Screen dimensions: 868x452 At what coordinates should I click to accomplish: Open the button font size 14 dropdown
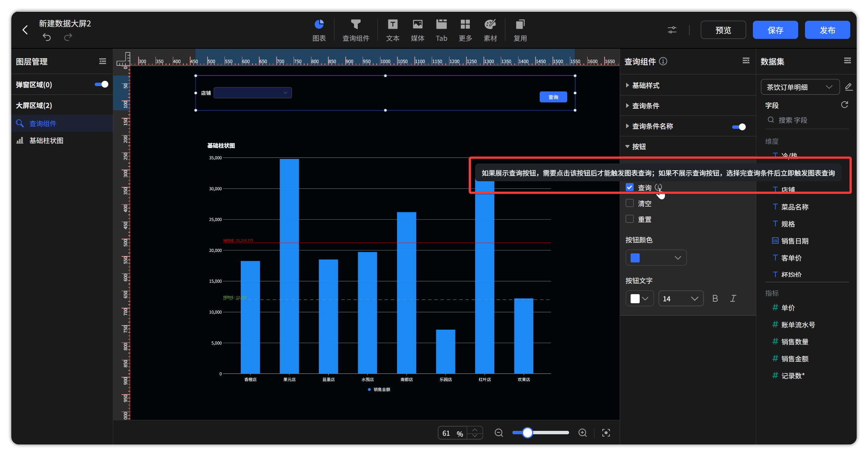(681, 298)
